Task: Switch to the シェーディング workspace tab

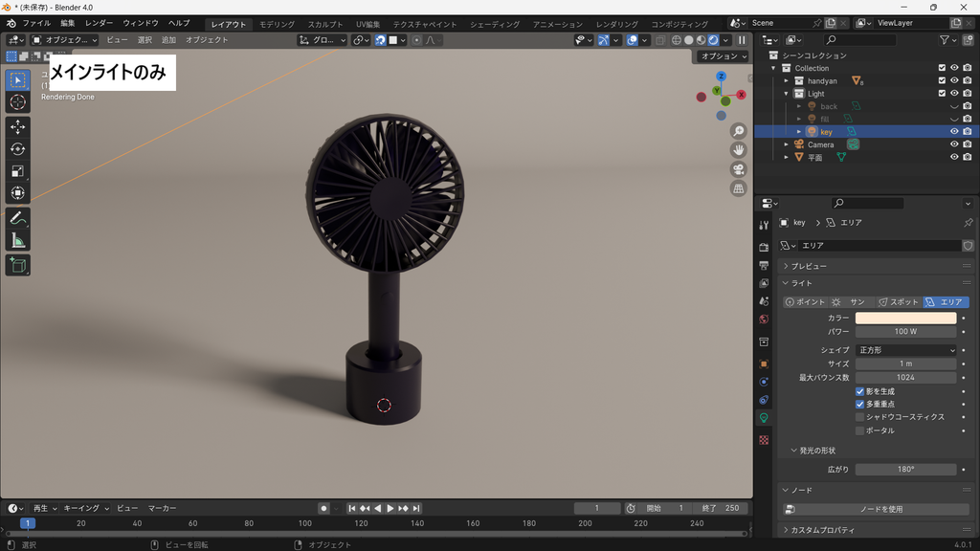Action: tap(495, 24)
